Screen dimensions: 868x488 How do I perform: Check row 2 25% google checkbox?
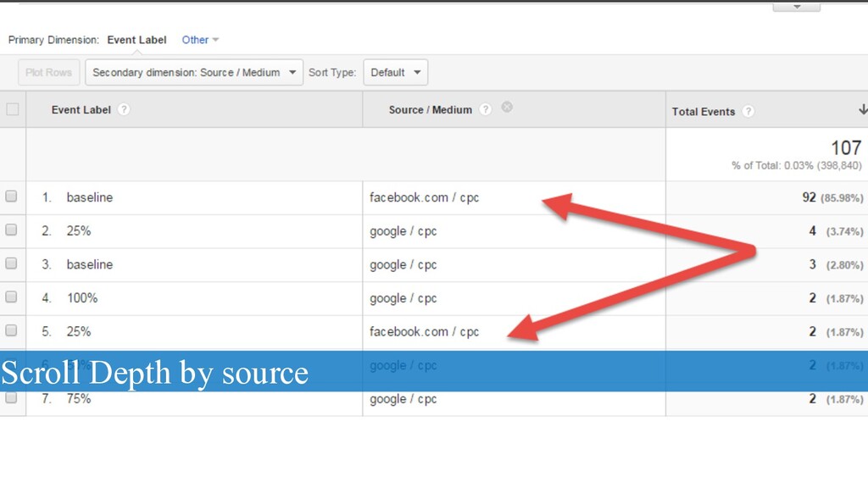[11, 230]
